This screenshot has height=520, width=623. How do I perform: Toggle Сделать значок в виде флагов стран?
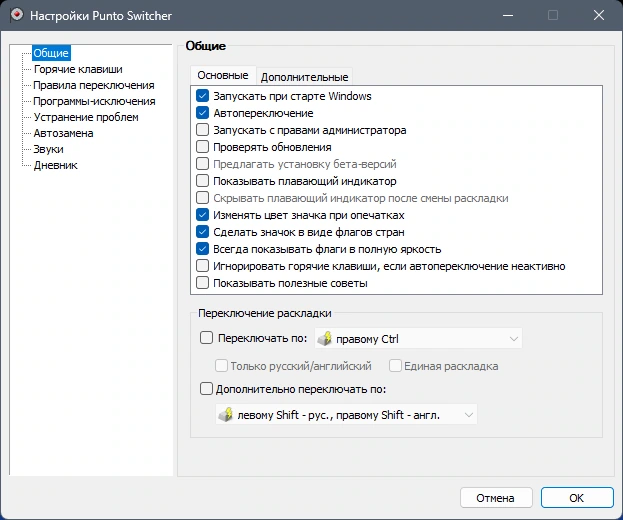(202, 232)
